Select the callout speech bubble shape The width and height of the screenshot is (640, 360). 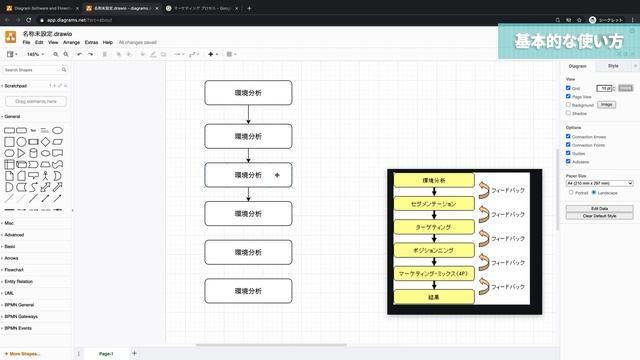(33, 176)
